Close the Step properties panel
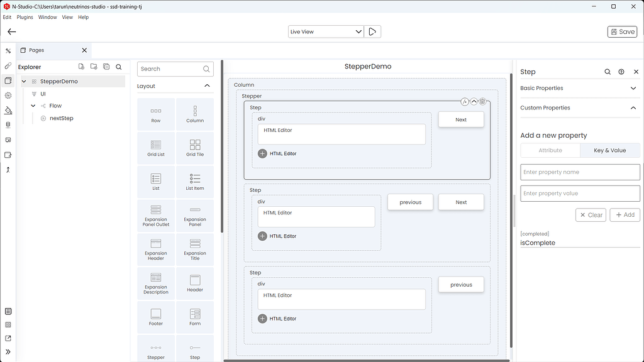The height and width of the screenshot is (362, 644). click(636, 72)
